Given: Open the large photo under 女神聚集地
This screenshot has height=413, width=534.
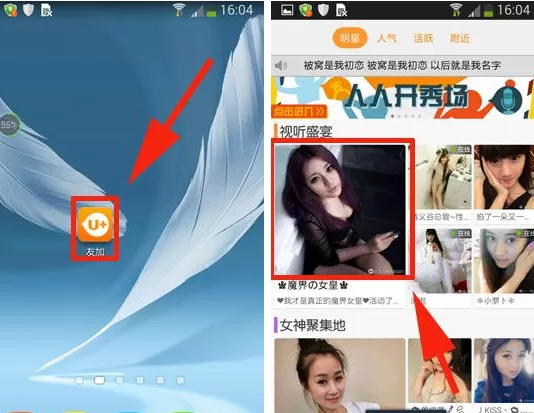Looking at the screenshot, I should (x=340, y=376).
